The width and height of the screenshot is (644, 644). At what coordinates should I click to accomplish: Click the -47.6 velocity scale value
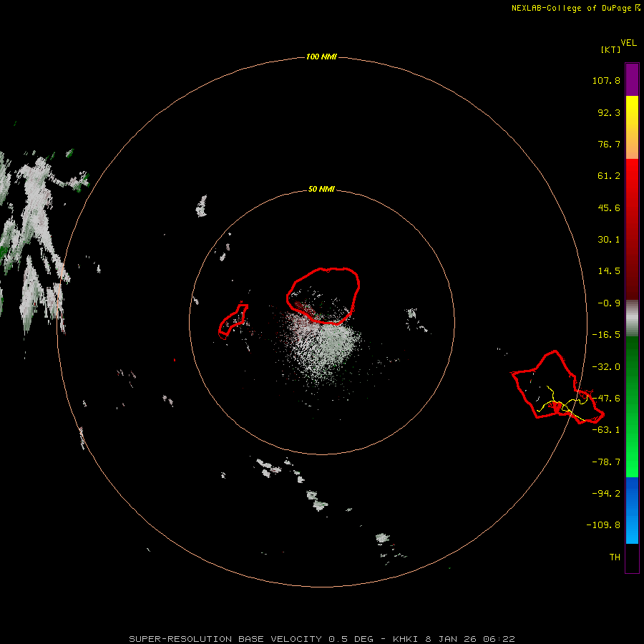tap(606, 399)
